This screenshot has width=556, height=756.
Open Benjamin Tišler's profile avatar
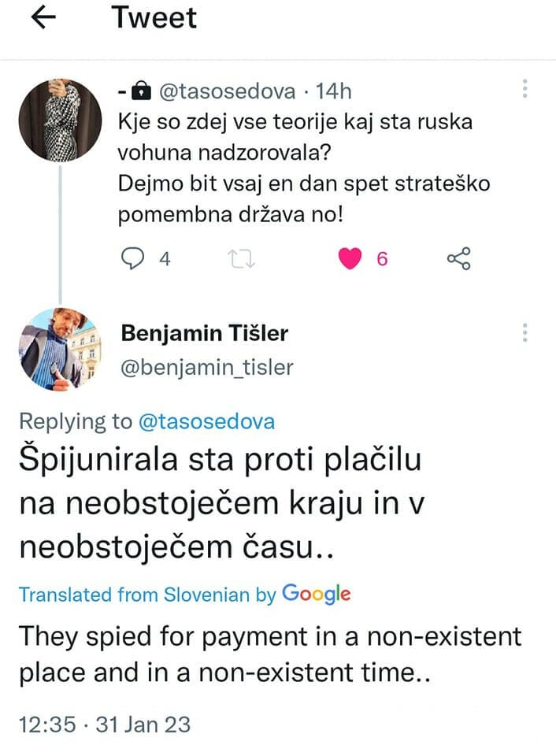tap(58, 348)
